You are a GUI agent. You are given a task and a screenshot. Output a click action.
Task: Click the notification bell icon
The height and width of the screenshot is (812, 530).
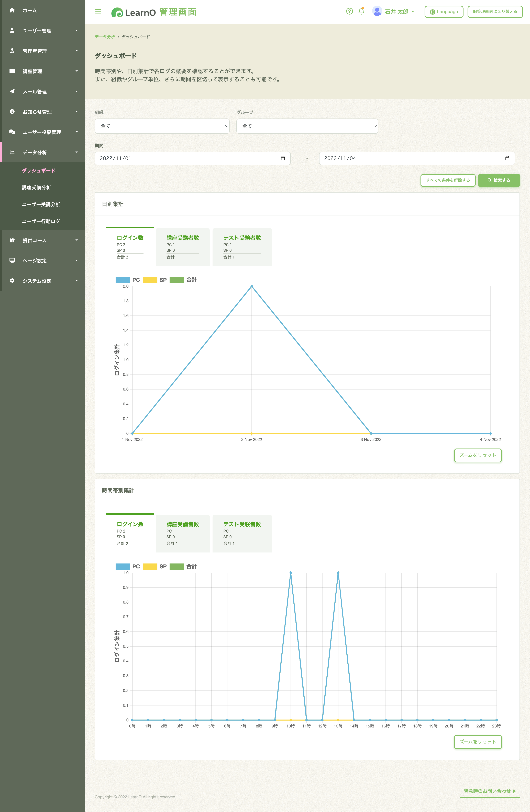(x=361, y=11)
